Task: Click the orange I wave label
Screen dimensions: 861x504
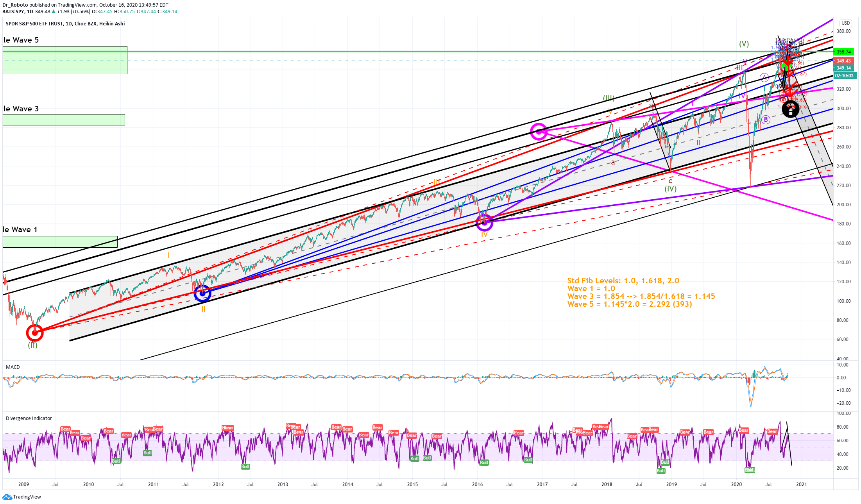Action: click(168, 255)
